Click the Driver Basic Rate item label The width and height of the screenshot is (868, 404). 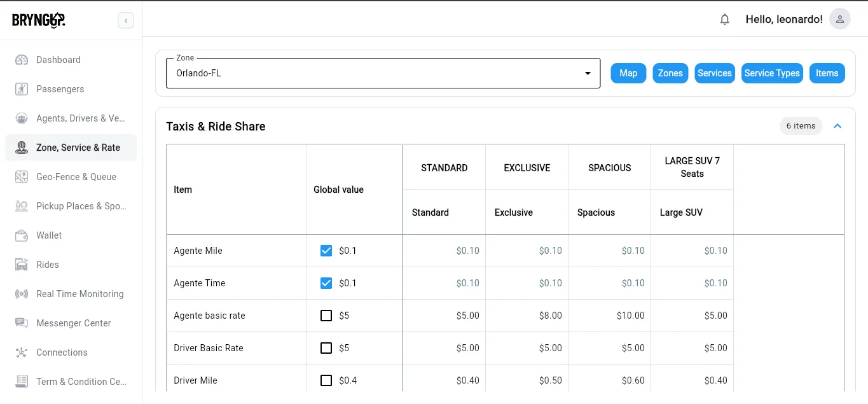[x=209, y=348]
